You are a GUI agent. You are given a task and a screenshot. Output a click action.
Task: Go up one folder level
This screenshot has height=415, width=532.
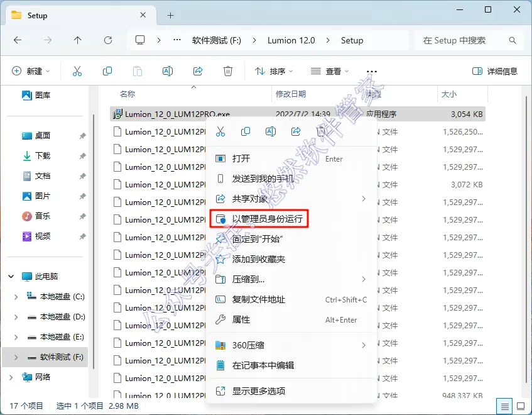pyautogui.click(x=78, y=40)
